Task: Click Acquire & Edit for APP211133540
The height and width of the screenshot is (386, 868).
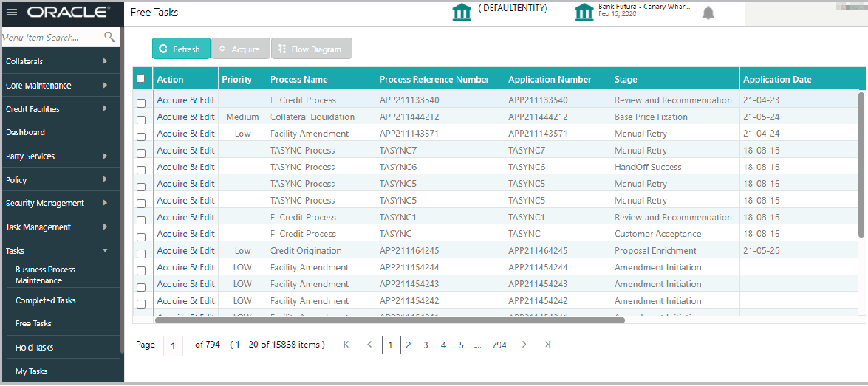Action: coord(185,100)
